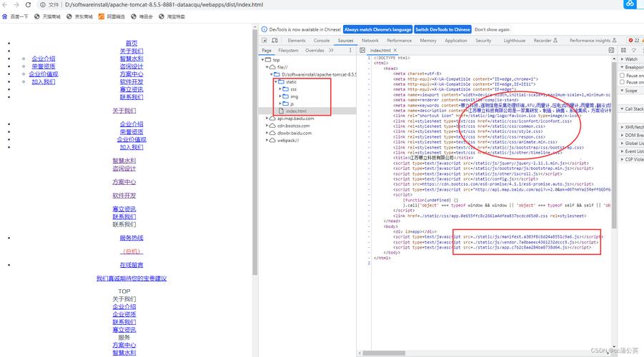The image size is (644, 357).
Task: Expand cdn.bootcss.com domain node
Action: (x=267, y=126)
